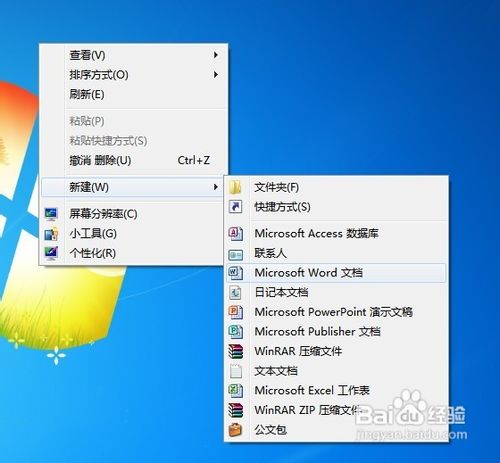This screenshot has height=463, width=500.
Task: Choose 联系人 in new submenu
Action: point(336,253)
